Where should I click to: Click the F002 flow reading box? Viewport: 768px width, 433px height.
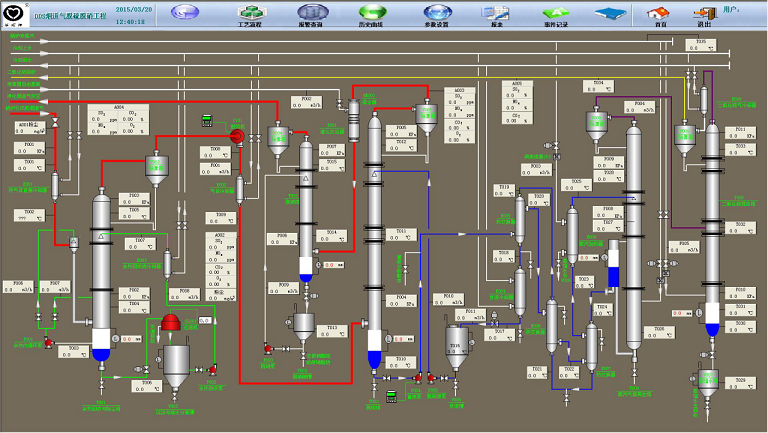pos(314,102)
